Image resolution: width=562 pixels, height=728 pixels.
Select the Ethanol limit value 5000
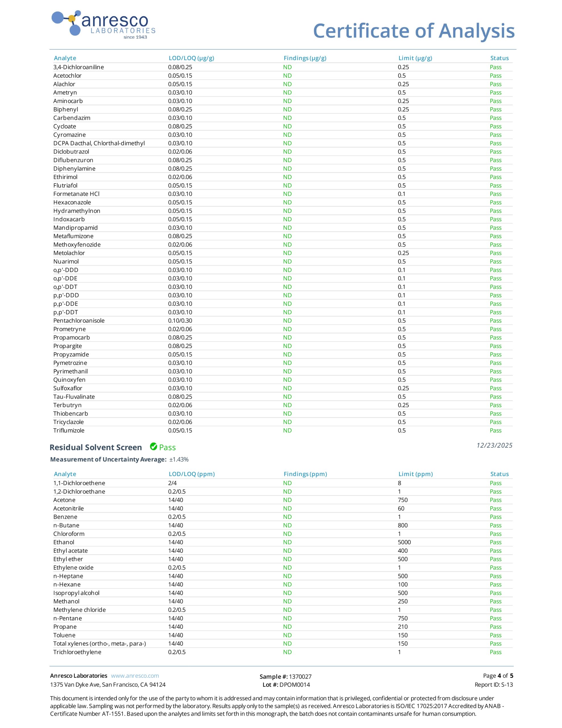point(404,542)
